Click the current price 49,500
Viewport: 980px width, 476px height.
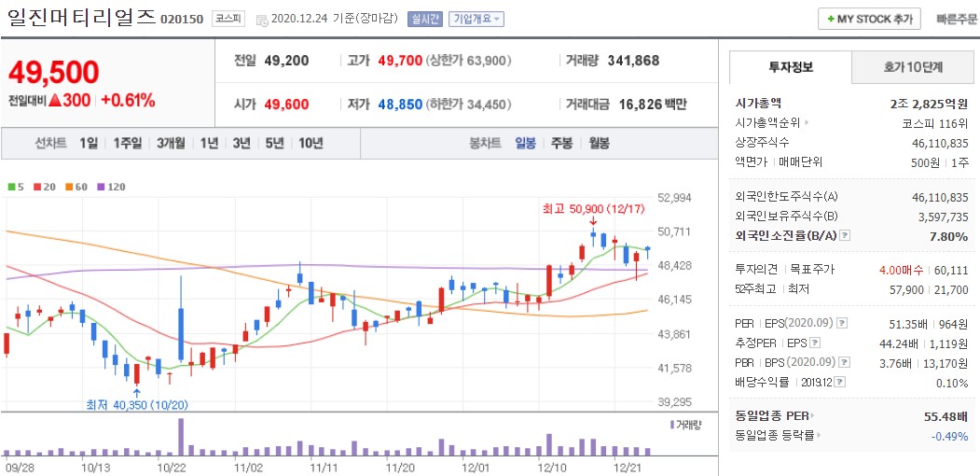54,73
